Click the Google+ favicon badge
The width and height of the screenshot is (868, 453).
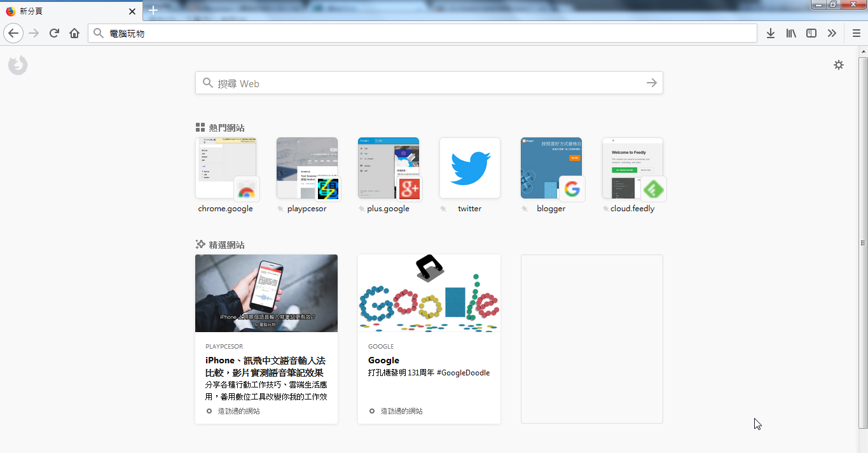click(x=410, y=189)
